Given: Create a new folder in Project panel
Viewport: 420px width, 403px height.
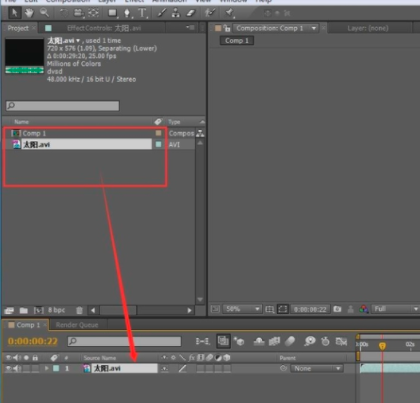Looking at the screenshot, I should (24, 311).
